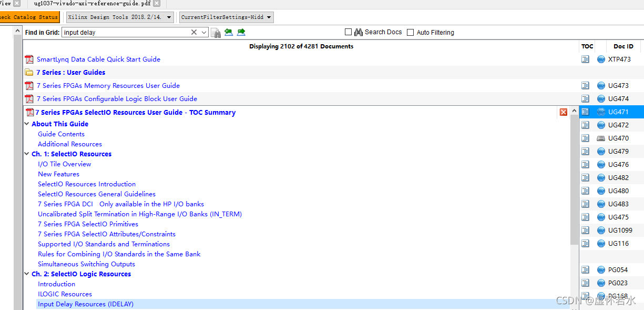
Task: Click the 7 Series User Guides folder icon
Action: (29, 73)
